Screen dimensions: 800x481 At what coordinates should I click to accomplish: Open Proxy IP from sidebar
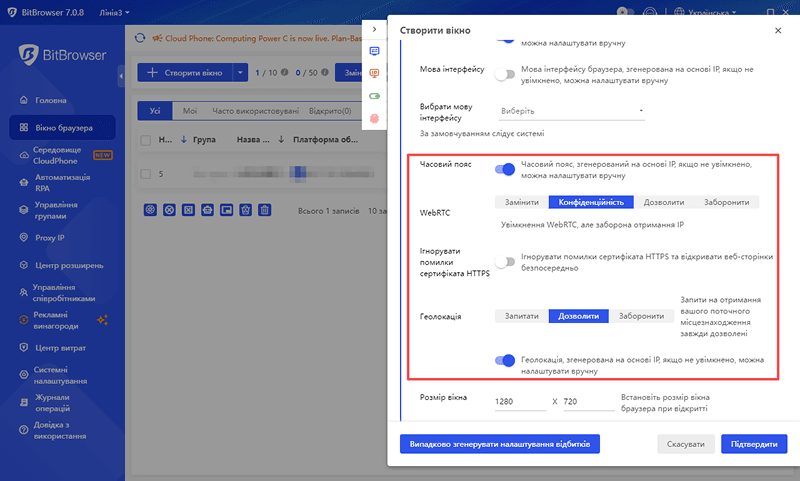pos(48,238)
